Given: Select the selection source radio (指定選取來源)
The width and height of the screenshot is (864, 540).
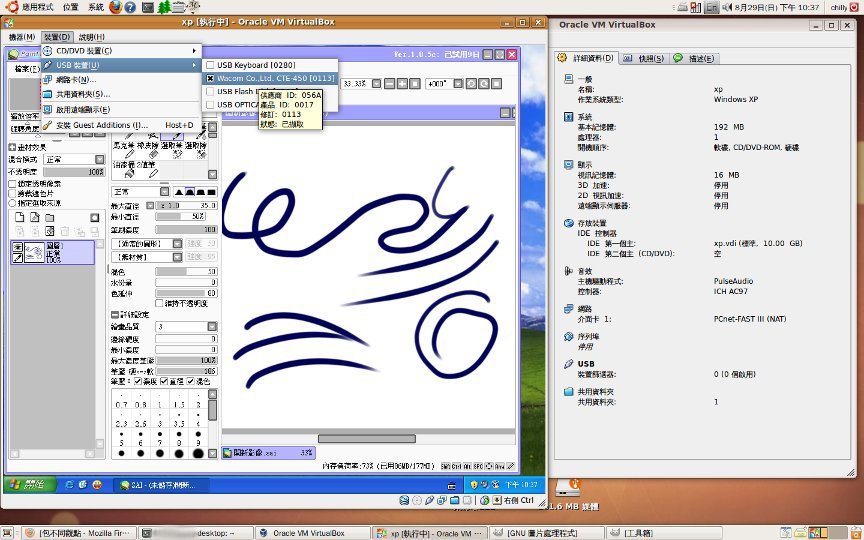Looking at the screenshot, I should click(12, 203).
